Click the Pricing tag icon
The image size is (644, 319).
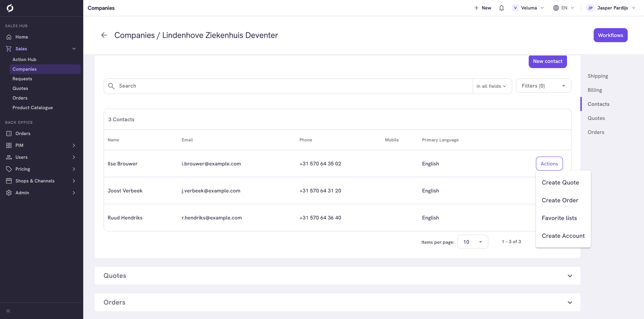(9, 169)
